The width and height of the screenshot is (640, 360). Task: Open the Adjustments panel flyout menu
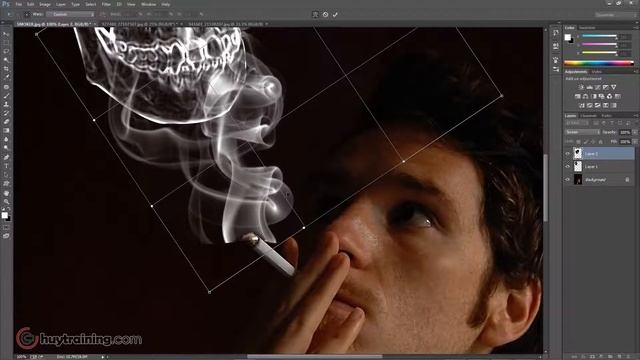click(636, 72)
